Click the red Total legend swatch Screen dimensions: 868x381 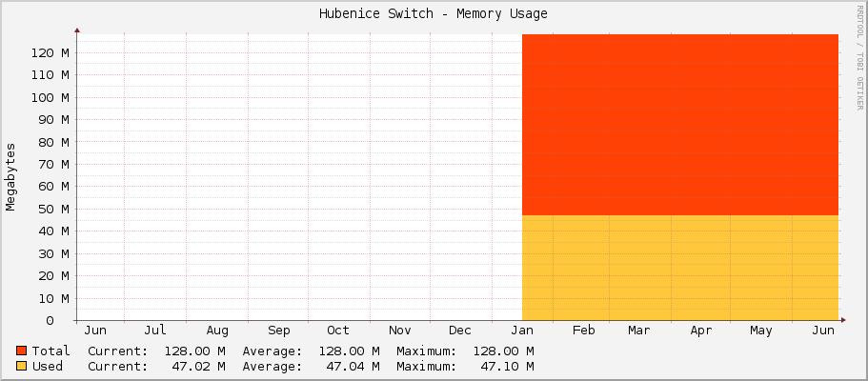click(x=22, y=351)
